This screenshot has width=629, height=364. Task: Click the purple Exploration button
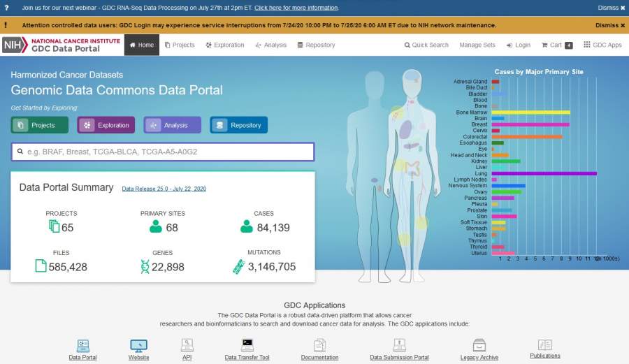coord(106,125)
